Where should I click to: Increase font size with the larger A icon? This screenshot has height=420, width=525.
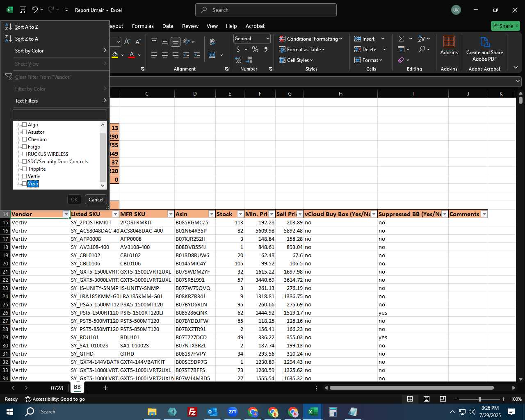(x=127, y=41)
